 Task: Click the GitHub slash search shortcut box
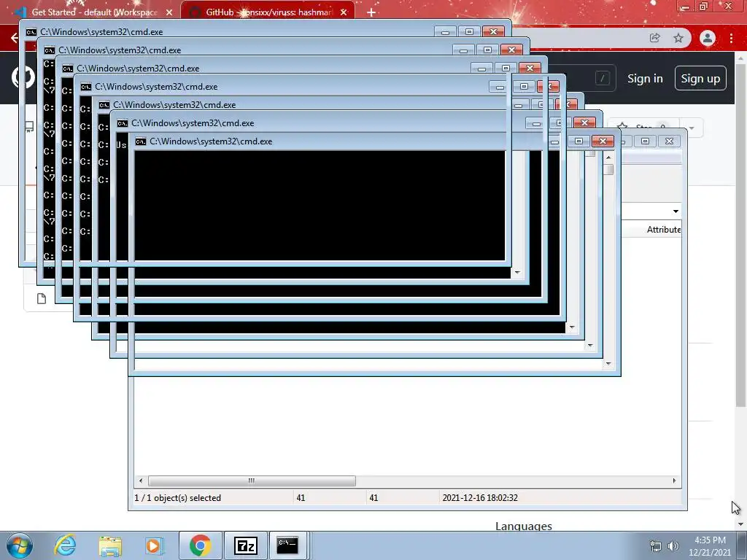pos(602,78)
